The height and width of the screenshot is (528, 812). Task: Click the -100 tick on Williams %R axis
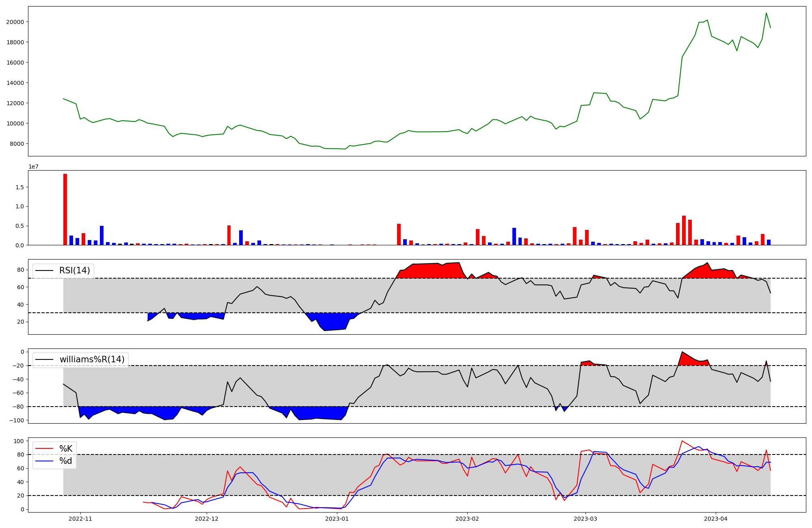point(16,420)
